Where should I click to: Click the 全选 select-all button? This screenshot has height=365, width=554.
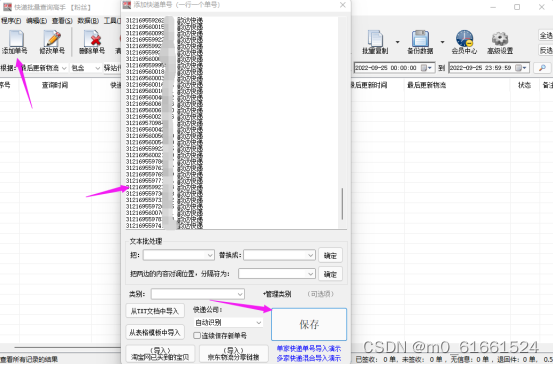(546, 35)
